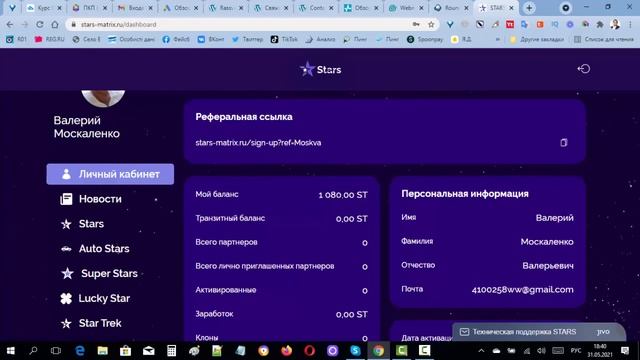Viewport: 640px width, 360px height.
Task: Select Auto Stars in the sidebar
Action: [x=95, y=249]
